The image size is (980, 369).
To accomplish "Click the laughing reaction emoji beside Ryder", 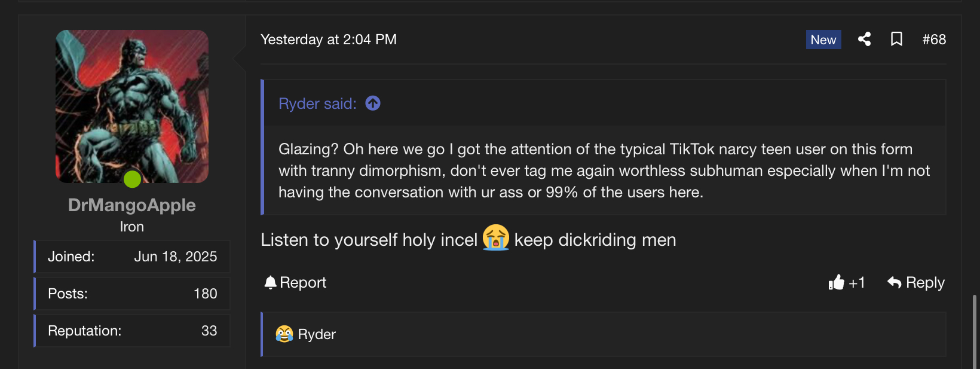I will pyautogui.click(x=284, y=334).
